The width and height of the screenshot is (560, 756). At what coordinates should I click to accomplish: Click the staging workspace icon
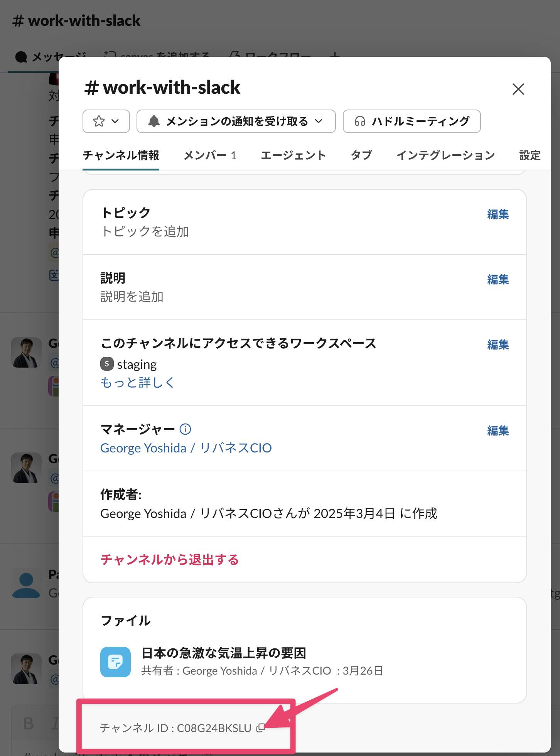click(x=107, y=363)
